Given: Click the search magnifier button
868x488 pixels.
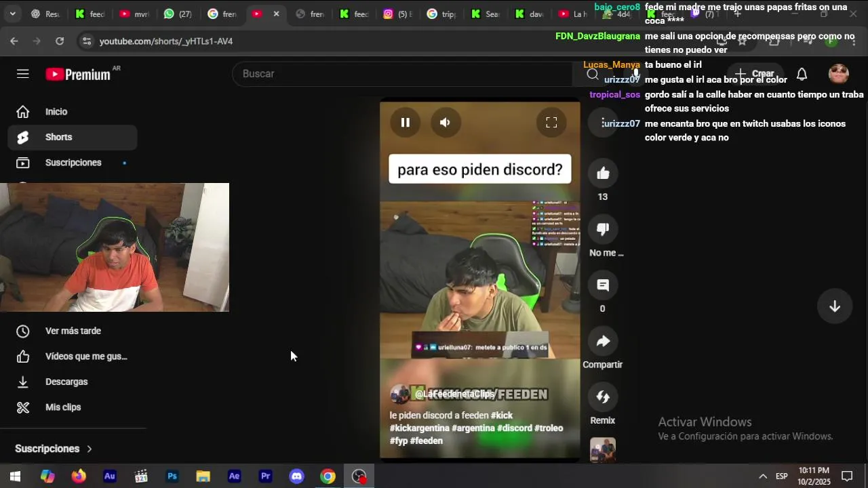Looking at the screenshot, I should [593, 74].
